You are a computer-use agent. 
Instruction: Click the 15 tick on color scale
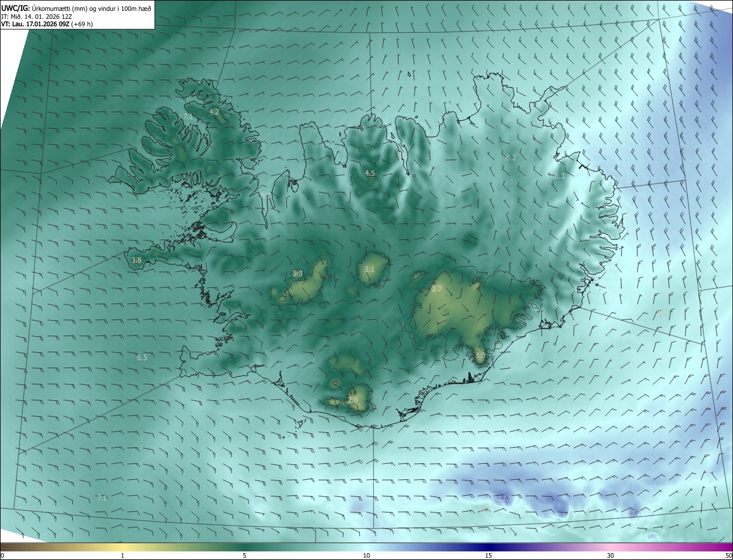pos(488,556)
